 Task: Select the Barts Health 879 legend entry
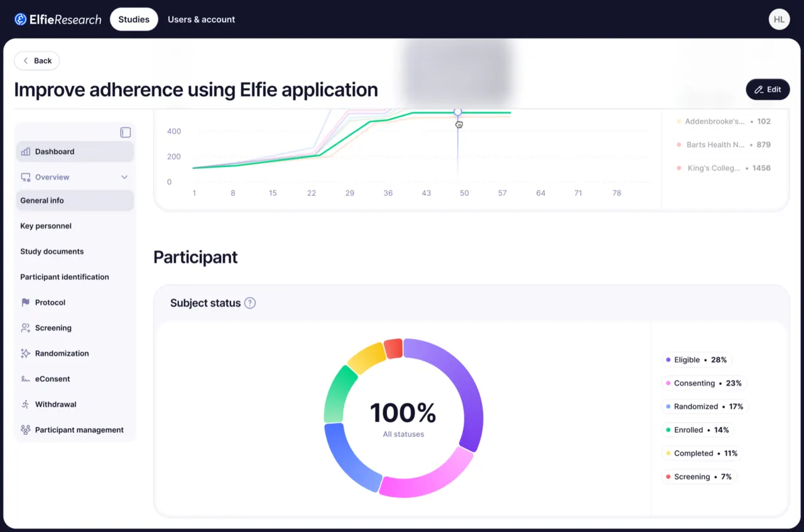724,144
